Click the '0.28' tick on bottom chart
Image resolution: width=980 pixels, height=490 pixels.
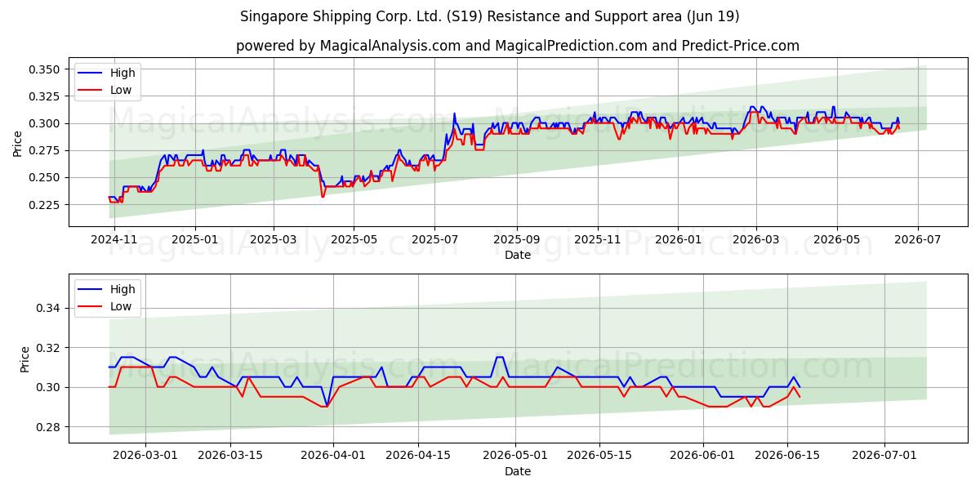coord(49,427)
